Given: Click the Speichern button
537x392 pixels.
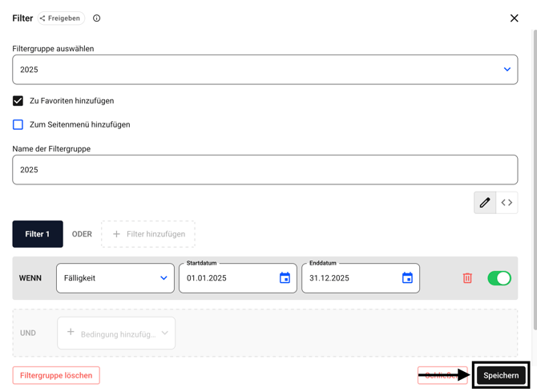Looking at the screenshot, I should tap(501, 375).
